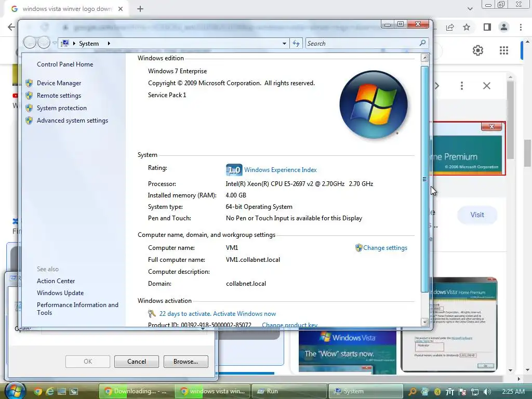Click the activation keys icon
The width and height of the screenshot is (532, 399).
pos(152,314)
